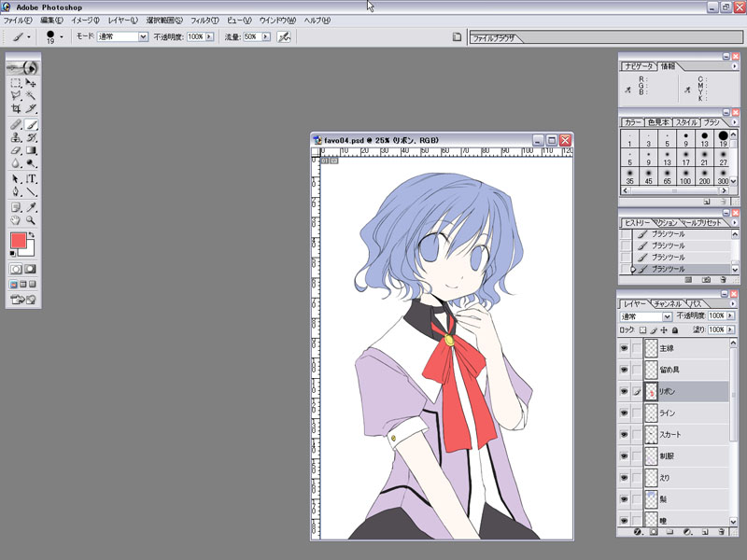Screen dimensions: 747x560
Task: Select the Dodge tool
Action: click(x=31, y=163)
